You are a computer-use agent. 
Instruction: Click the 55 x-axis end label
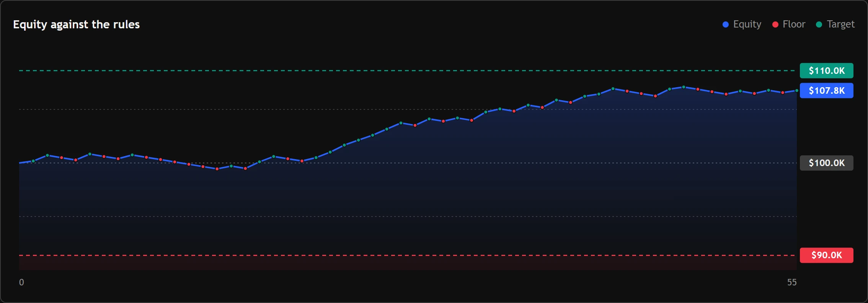tap(792, 282)
